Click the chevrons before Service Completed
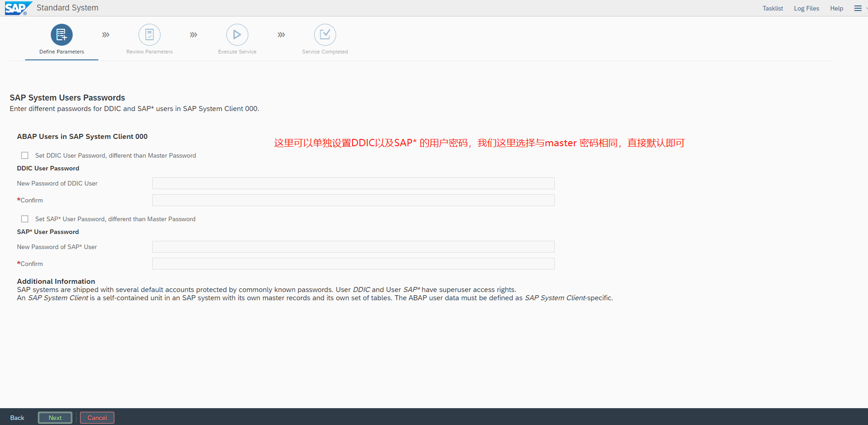Screen dimensions: 868x425 [x=281, y=35]
